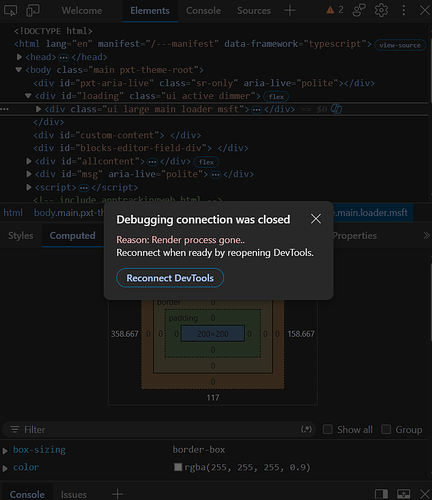432x500 pixels.
Task: Switch to the Elements tab
Action: (150, 11)
